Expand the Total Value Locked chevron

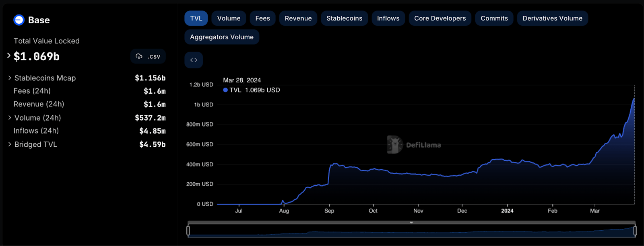9,55
